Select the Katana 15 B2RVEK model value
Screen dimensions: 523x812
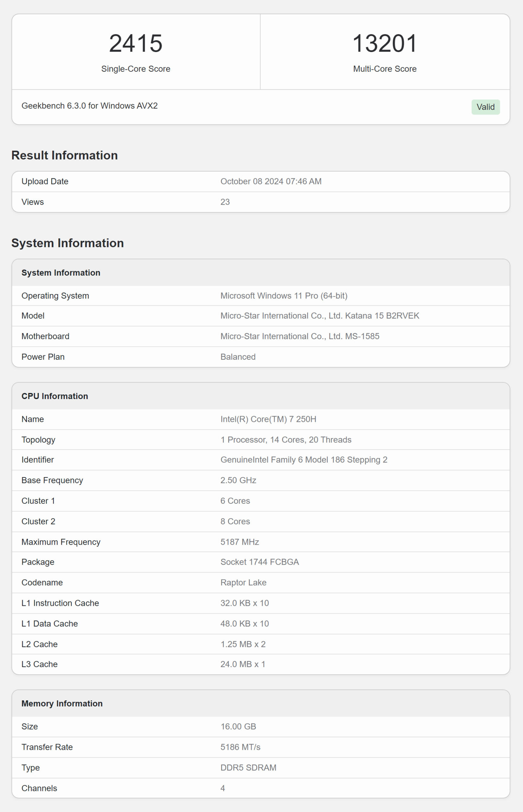[x=320, y=316]
